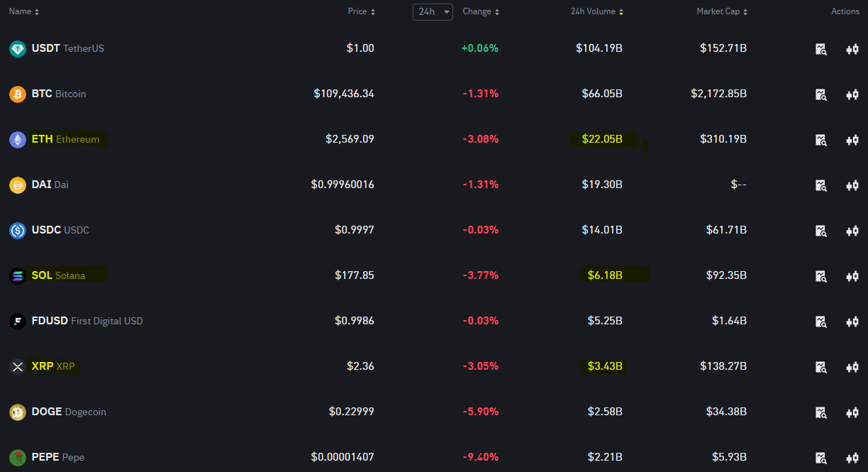Click the highlighted $3.43B volume value
Viewport: 868px width, 472px height.
(605, 366)
